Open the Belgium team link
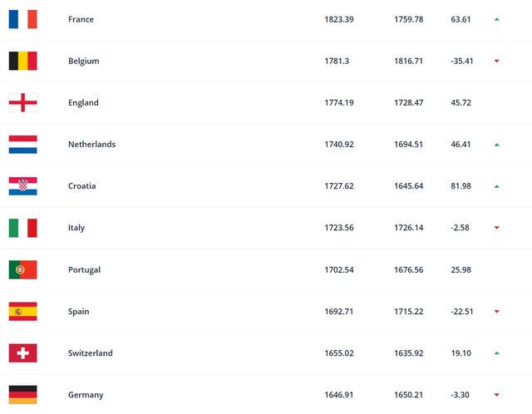The image size is (532, 414). [84, 61]
